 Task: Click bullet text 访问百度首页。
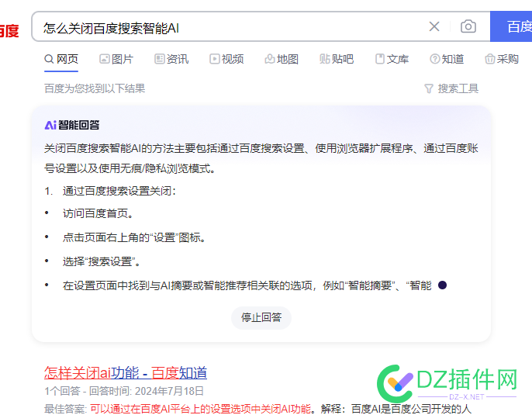click(x=98, y=213)
